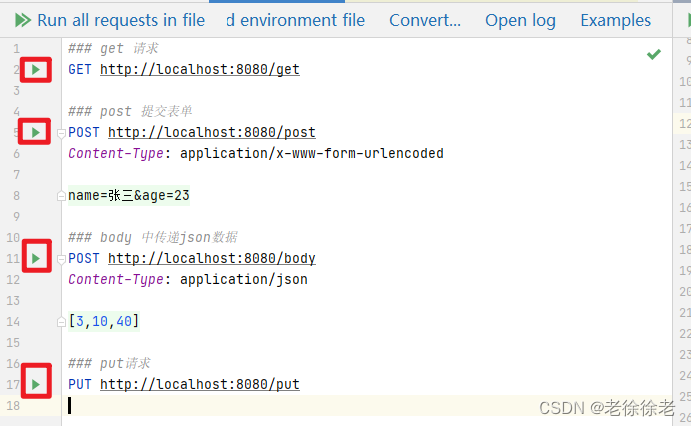Screen dimensions: 691x426
Task: Run the POST localhost:8080/body request
Action: click(36, 258)
